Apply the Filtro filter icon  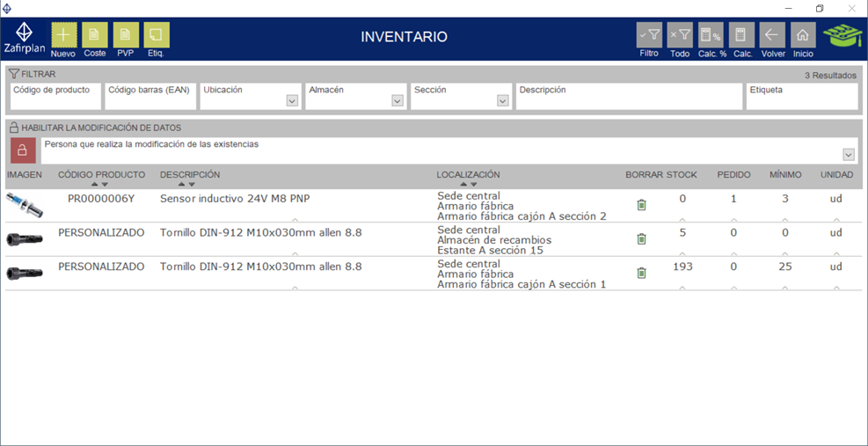pyautogui.click(x=649, y=35)
